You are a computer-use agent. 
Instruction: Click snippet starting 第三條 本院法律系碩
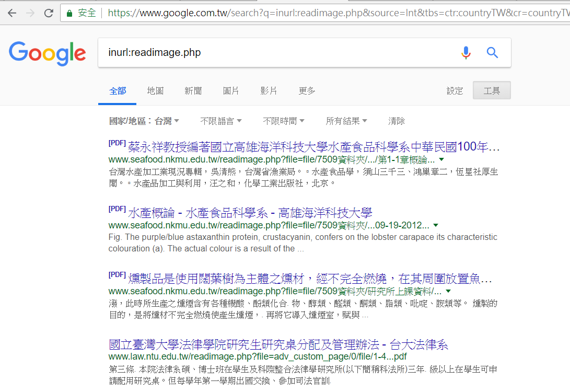(x=303, y=375)
